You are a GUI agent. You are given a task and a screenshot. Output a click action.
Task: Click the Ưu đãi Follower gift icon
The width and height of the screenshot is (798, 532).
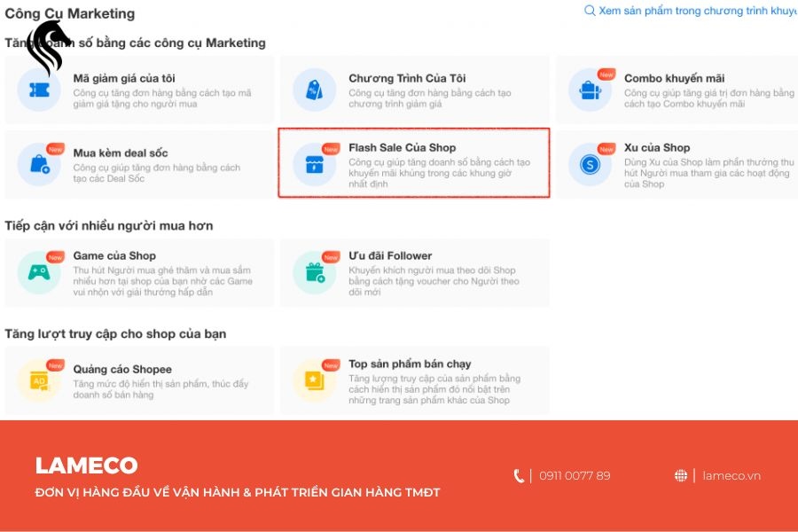[x=315, y=272]
